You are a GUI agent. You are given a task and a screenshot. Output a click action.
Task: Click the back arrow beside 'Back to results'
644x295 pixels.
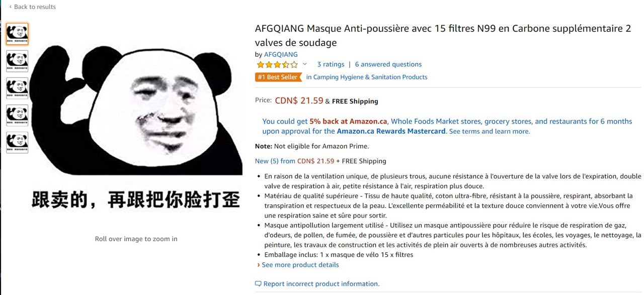[x=10, y=7]
